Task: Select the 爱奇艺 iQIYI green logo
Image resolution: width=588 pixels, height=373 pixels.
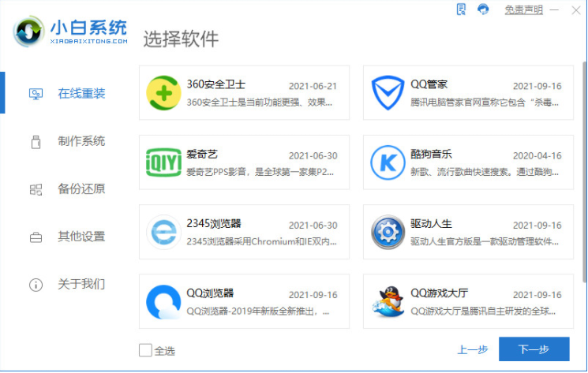Action: 163,162
